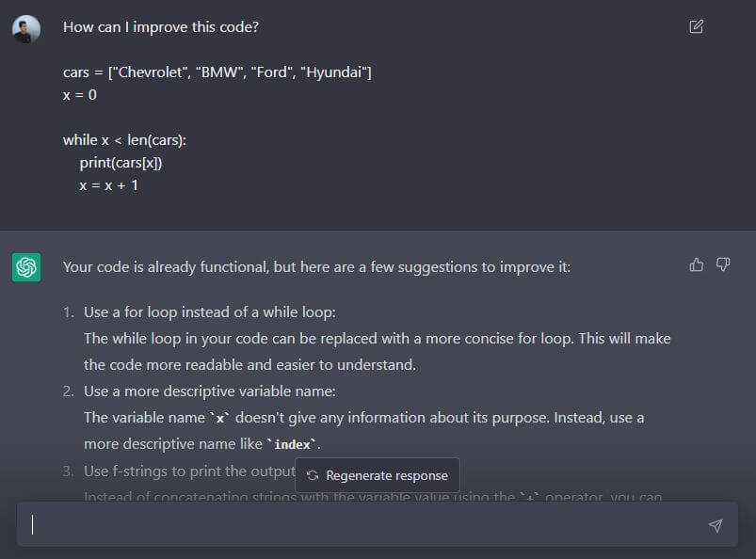
Task: Click the "Your code is already functional" sentence
Action: click(x=316, y=267)
